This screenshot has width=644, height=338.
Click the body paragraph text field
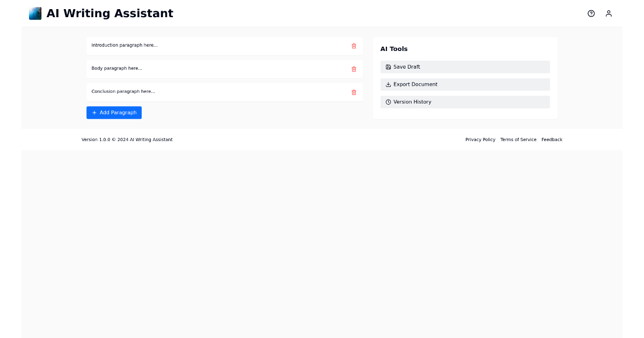[x=215, y=69]
